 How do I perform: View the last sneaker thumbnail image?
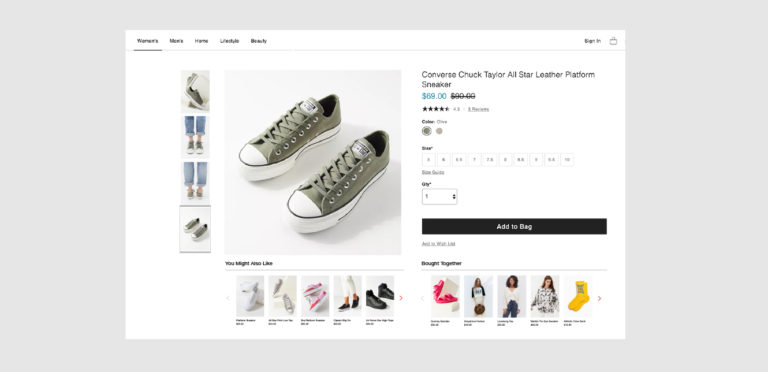(195, 229)
